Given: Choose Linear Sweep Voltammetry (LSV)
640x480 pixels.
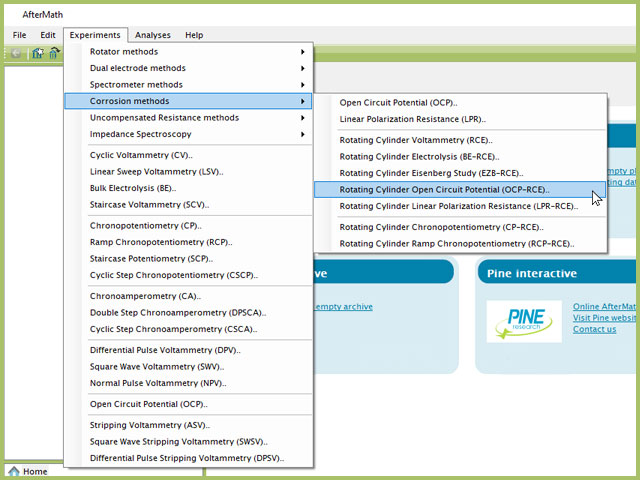Looking at the screenshot, I should pyautogui.click(x=188, y=172).
